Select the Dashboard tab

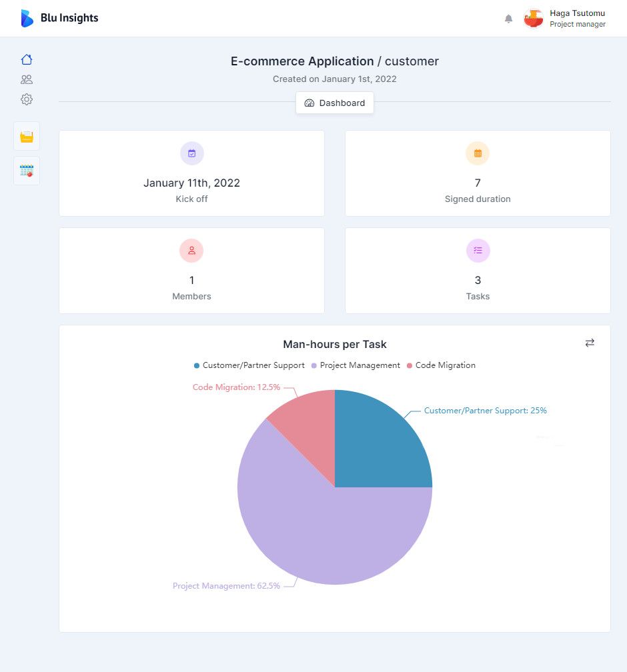tap(335, 103)
